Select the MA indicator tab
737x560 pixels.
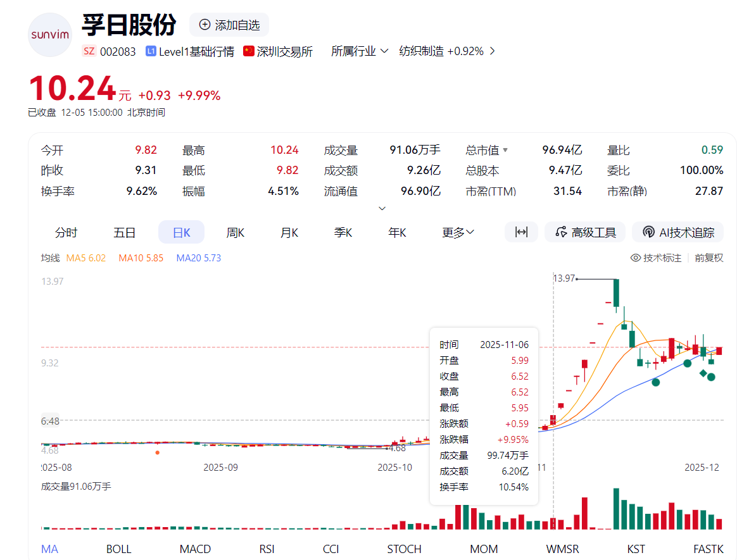[x=49, y=549]
